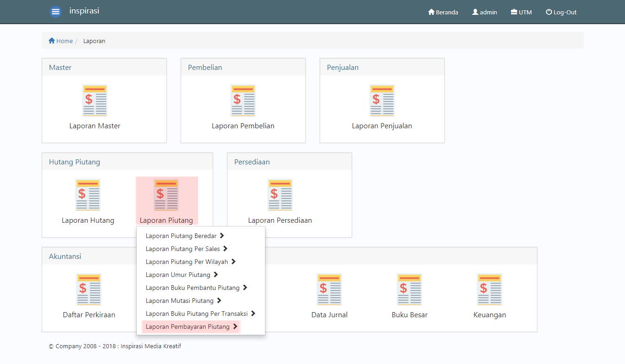Click the Hutang Piutang panel heading
Image resolution: width=625 pixels, height=364 pixels.
click(x=75, y=162)
